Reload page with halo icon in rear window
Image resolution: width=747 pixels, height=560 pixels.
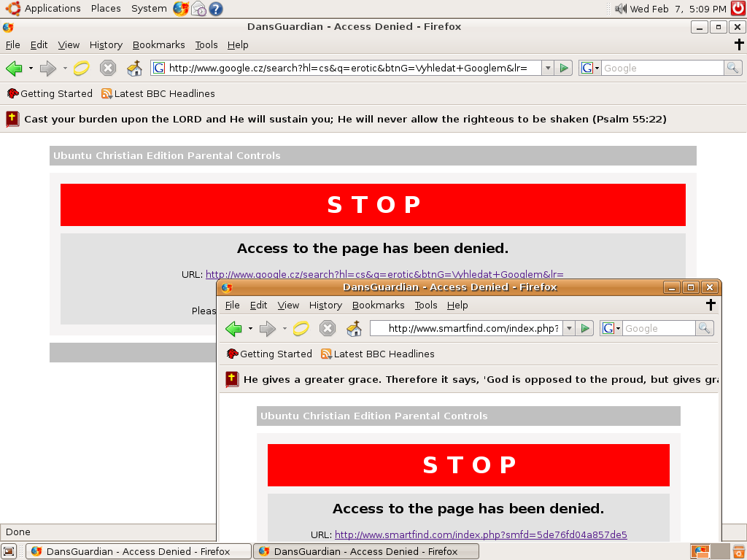pyautogui.click(x=82, y=69)
